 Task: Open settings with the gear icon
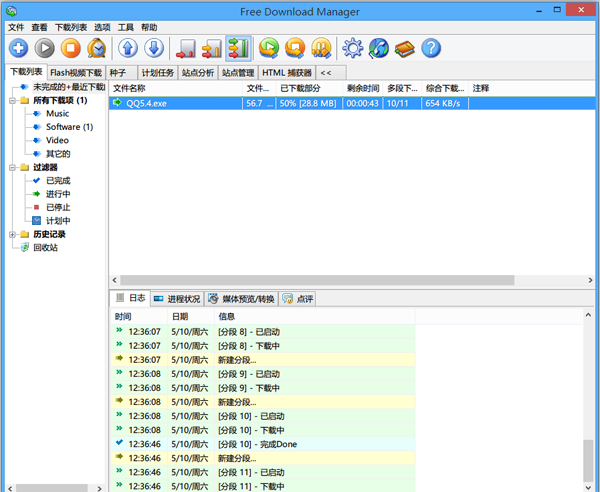coord(352,47)
